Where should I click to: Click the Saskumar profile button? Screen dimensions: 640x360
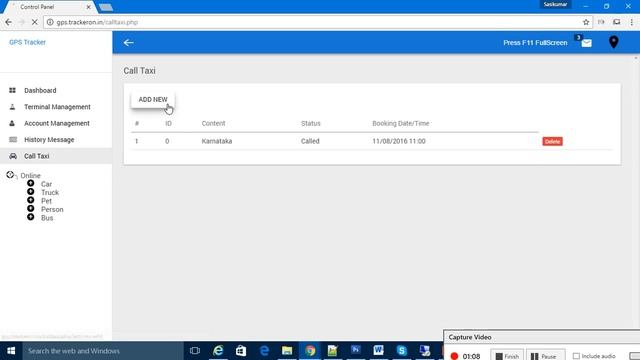555,4
